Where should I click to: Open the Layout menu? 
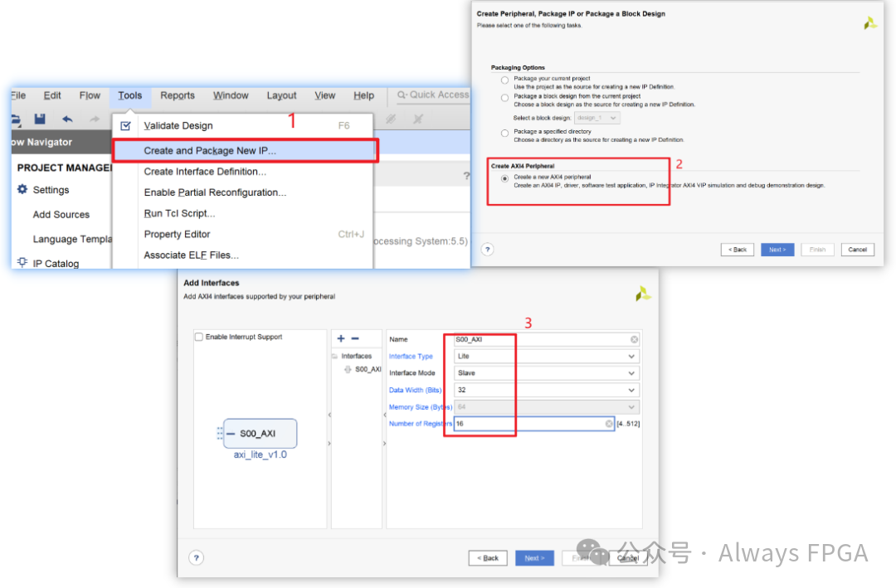[x=281, y=95]
